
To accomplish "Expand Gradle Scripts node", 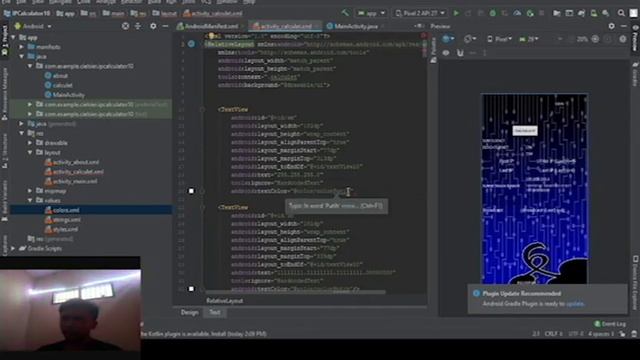I will 13,248.
